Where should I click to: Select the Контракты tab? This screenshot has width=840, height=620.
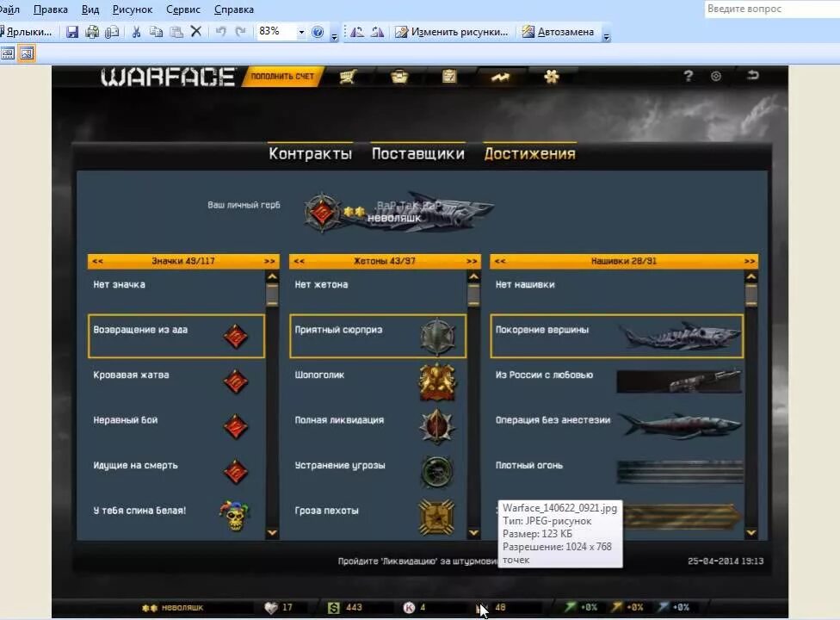tap(310, 154)
